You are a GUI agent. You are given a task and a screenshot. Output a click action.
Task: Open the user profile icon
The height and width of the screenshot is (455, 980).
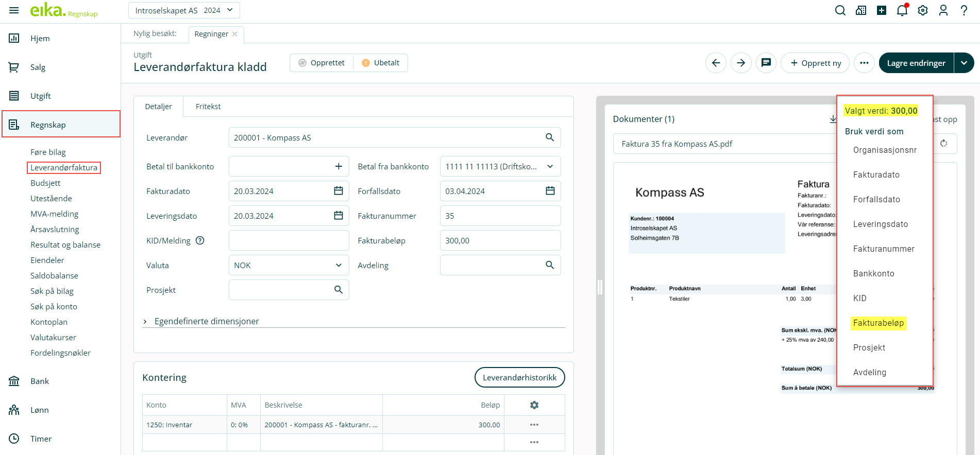(943, 10)
